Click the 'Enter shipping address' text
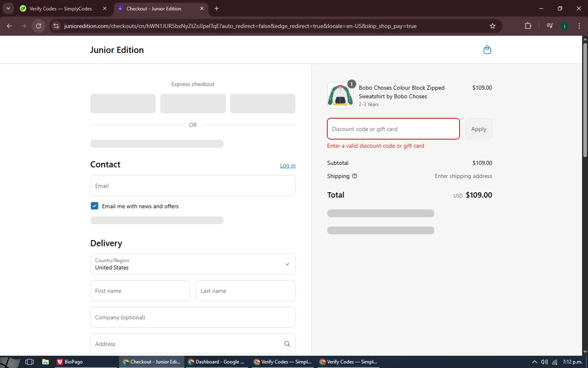The height and width of the screenshot is (368, 588). click(x=463, y=176)
